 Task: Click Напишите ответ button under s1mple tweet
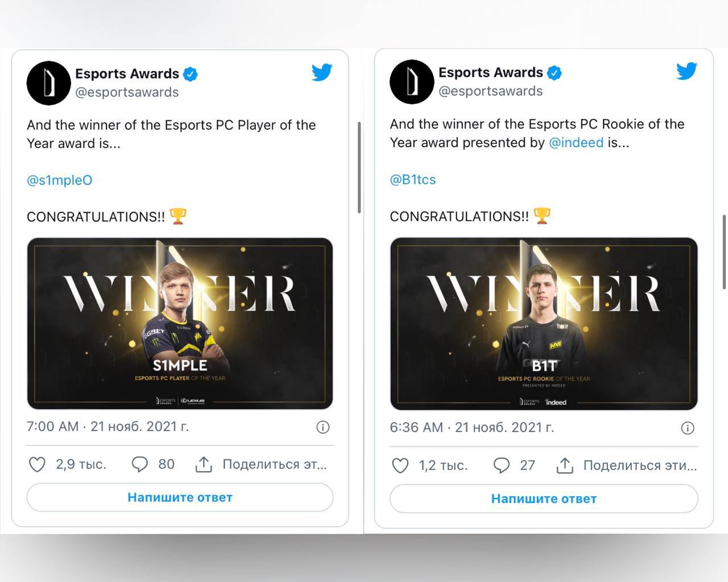(180, 497)
